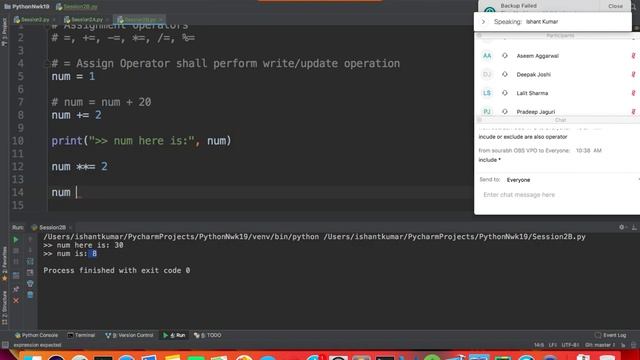Viewport: 640px width, 360px height.
Task: Click the print statement on line 10
Action: 141,141
